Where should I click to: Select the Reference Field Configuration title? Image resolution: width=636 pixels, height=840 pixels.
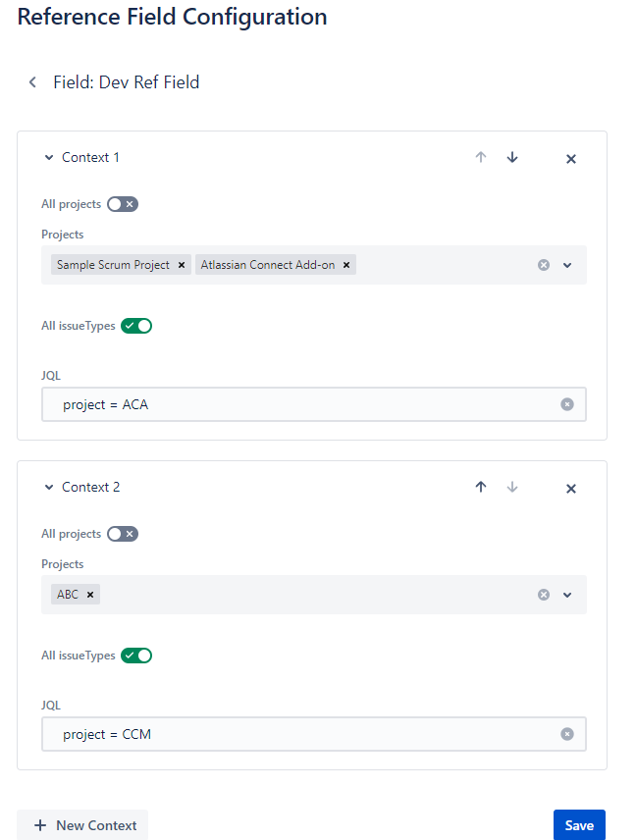click(x=171, y=17)
